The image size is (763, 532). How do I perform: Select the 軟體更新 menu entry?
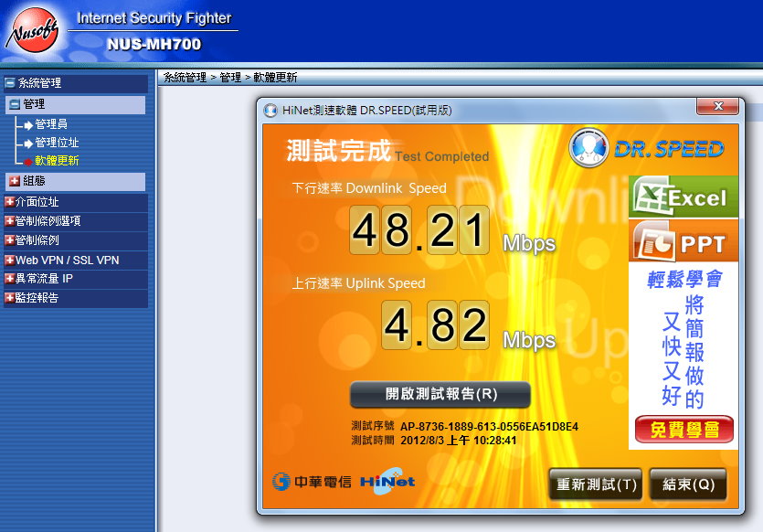57,161
